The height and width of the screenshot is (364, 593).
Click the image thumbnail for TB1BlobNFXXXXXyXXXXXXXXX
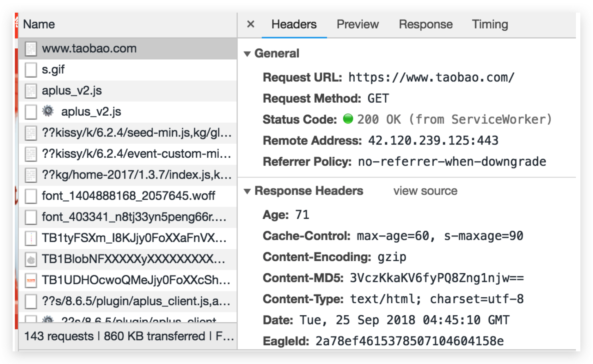click(31, 259)
